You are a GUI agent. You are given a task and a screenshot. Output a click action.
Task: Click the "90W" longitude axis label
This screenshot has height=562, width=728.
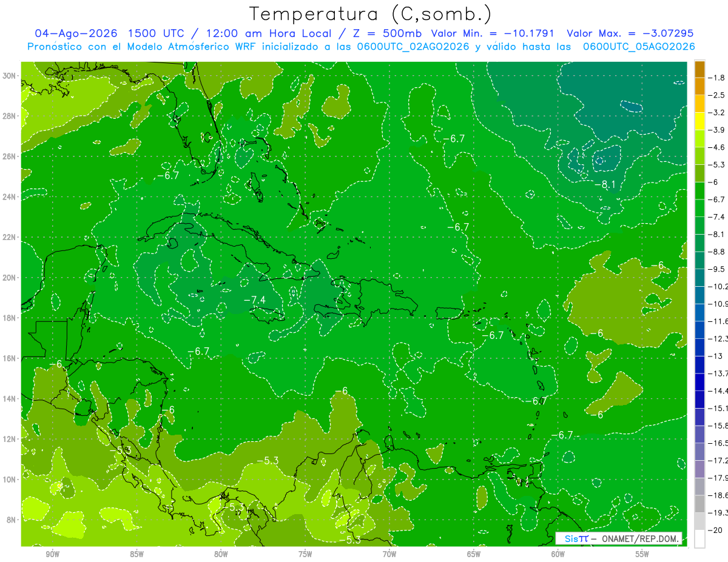[53, 554]
